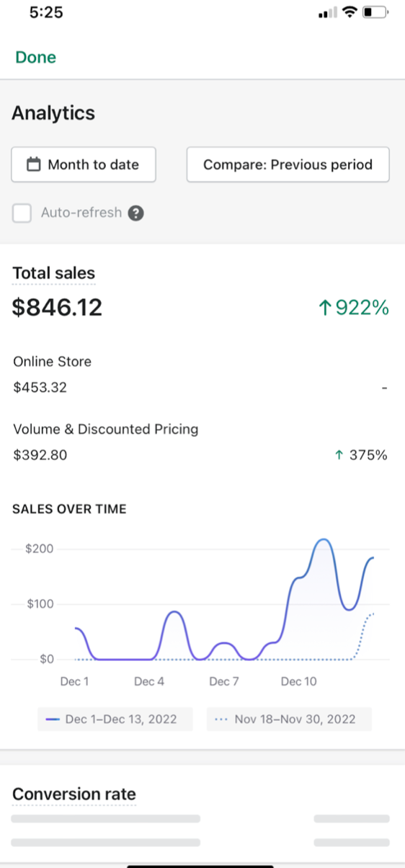The width and height of the screenshot is (405, 868).
Task: Open the Month to date range selector
Action: pyautogui.click(x=84, y=164)
